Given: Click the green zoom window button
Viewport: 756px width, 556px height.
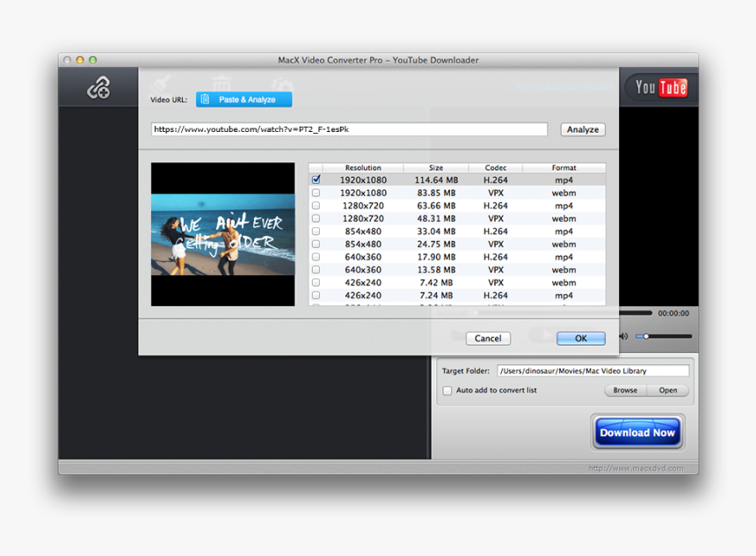Looking at the screenshot, I should coord(92,60).
